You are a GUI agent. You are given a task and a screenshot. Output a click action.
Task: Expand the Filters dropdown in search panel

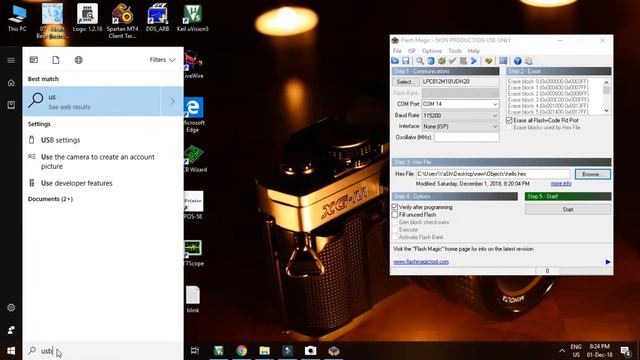point(162,60)
